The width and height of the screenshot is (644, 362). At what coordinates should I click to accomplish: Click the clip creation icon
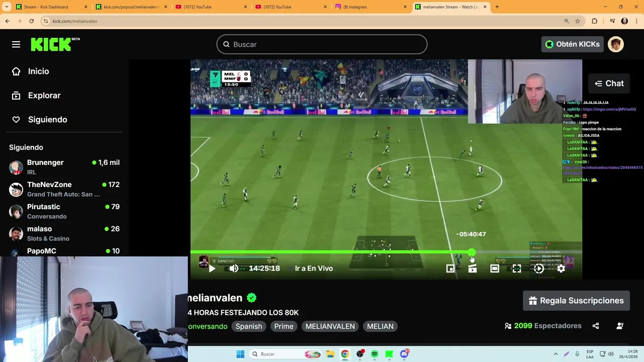pyautogui.click(x=472, y=268)
